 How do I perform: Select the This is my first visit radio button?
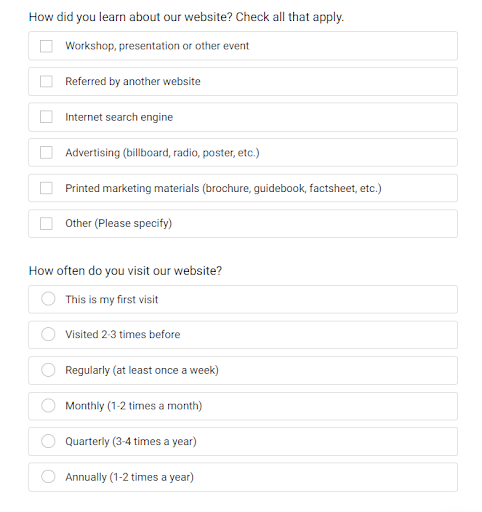48,299
